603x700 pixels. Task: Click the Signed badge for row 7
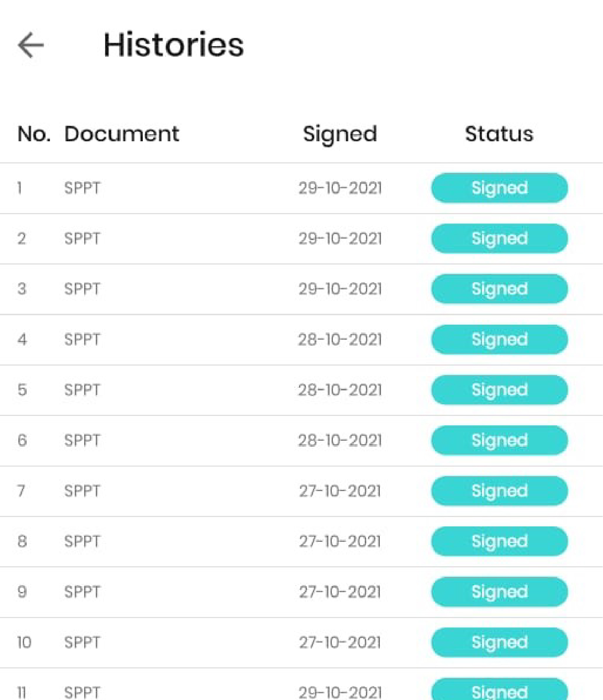[499, 491]
